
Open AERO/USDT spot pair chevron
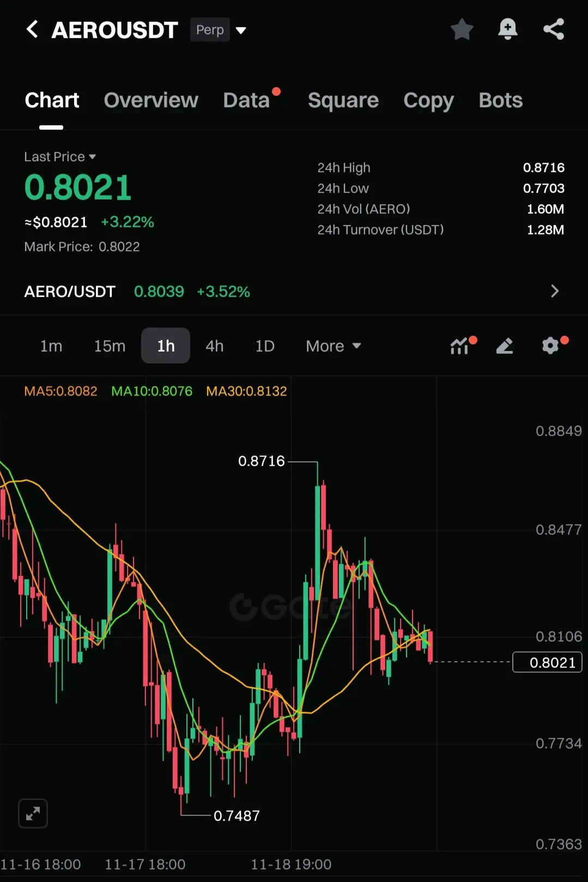pos(555,291)
